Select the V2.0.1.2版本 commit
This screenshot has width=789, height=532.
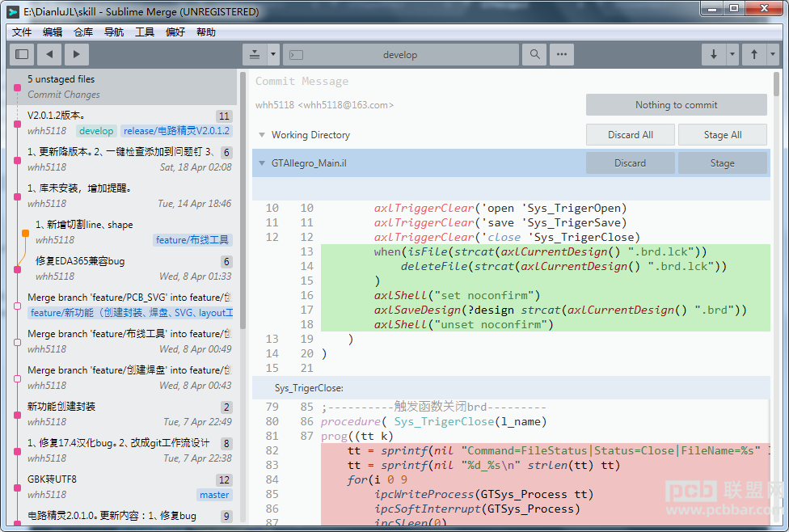point(122,124)
